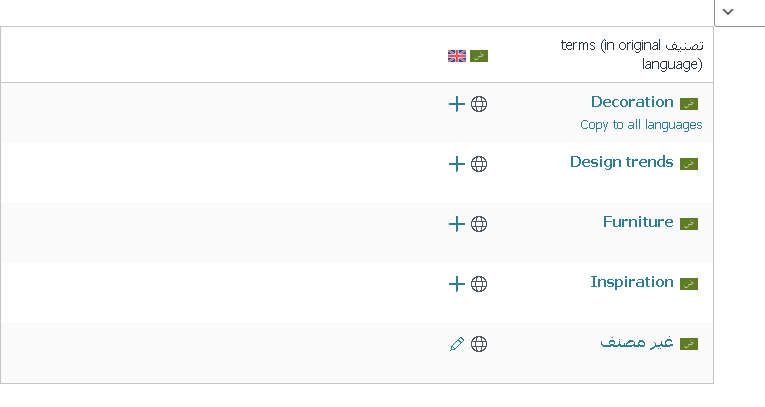The width and height of the screenshot is (765, 407).
Task: Click the pencil icon for غير مصنف
Action: (x=457, y=344)
